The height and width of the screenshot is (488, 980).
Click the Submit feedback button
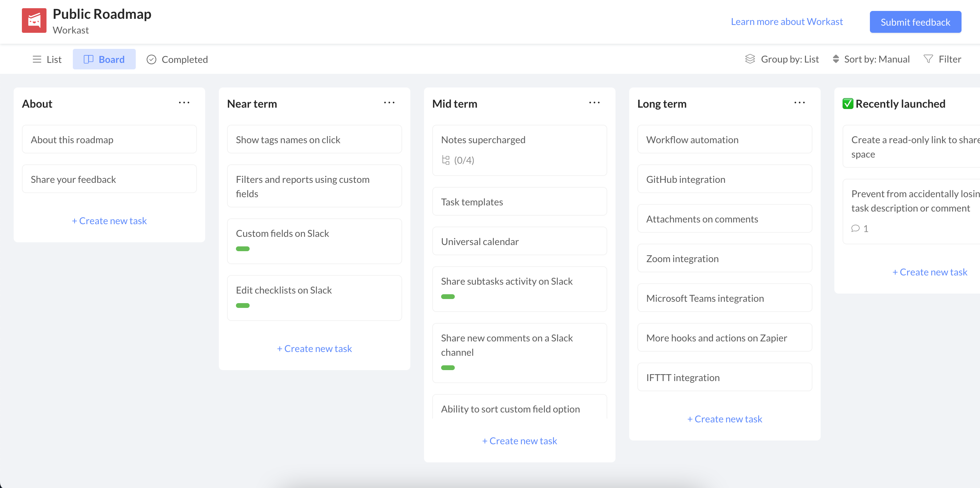point(915,22)
